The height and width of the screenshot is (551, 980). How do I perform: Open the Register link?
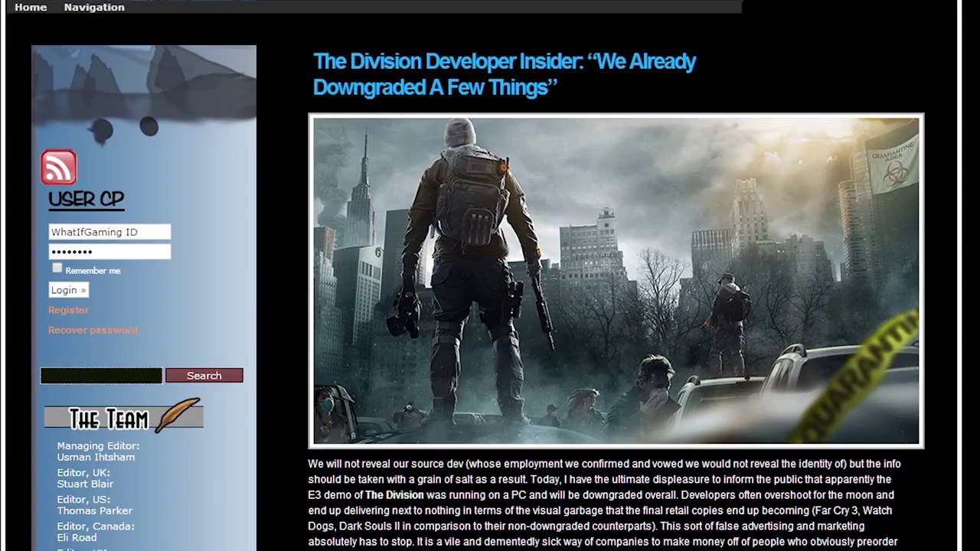click(68, 310)
